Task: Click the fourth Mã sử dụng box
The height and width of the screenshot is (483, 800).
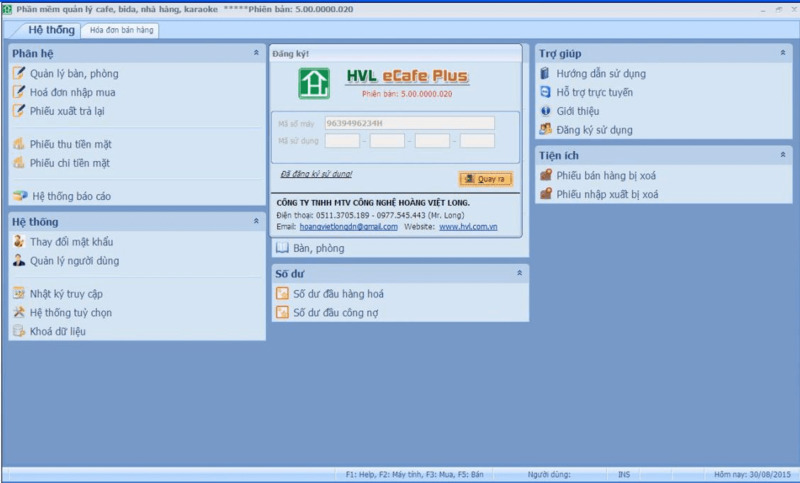Action: (x=477, y=141)
